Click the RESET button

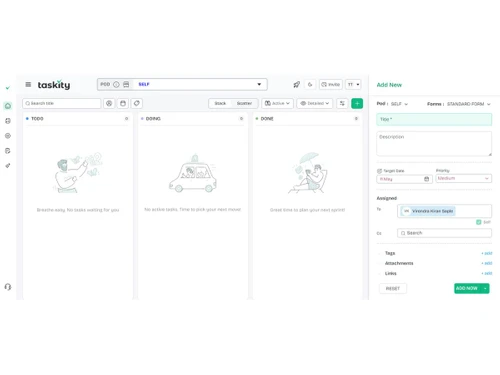393,288
